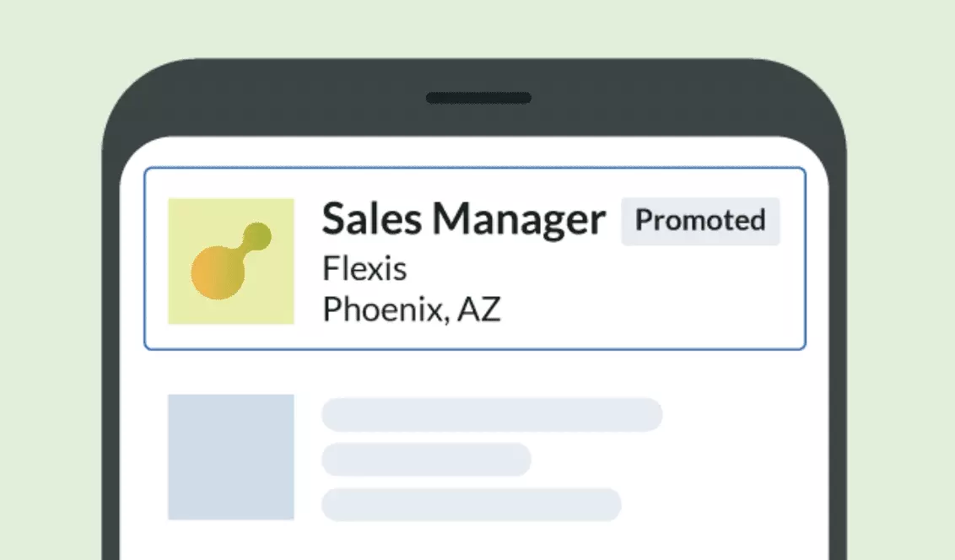The width and height of the screenshot is (955, 560).
Task: Click empty space below the Promoted badge
Action: (x=700, y=295)
